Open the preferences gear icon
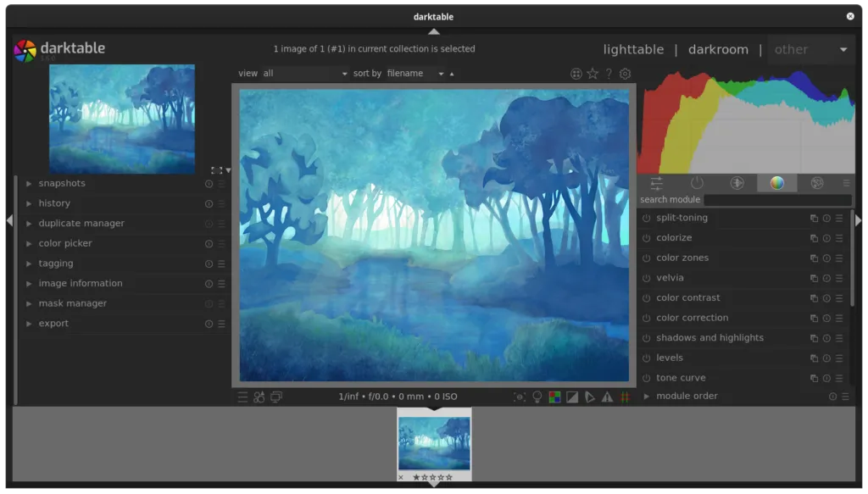The height and width of the screenshot is (494, 868). pos(626,74)
